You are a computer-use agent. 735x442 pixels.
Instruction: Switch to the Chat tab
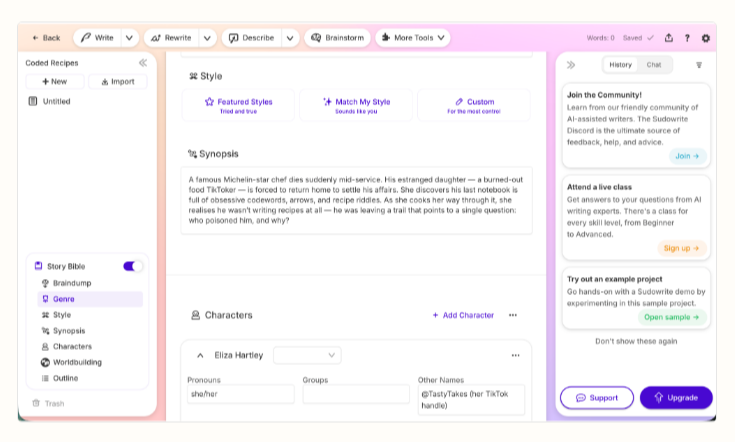click(654, 65)
